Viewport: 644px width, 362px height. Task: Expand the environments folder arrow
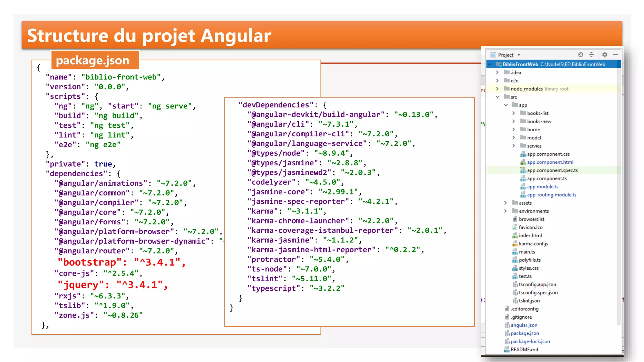tap(506, 211)
